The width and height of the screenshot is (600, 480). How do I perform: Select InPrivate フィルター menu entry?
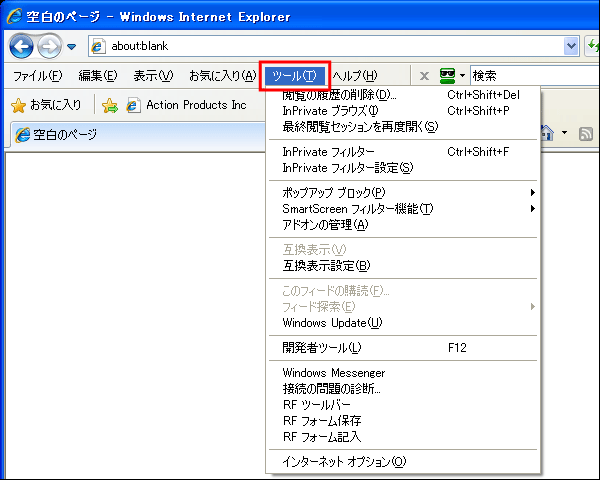point(403,152)
